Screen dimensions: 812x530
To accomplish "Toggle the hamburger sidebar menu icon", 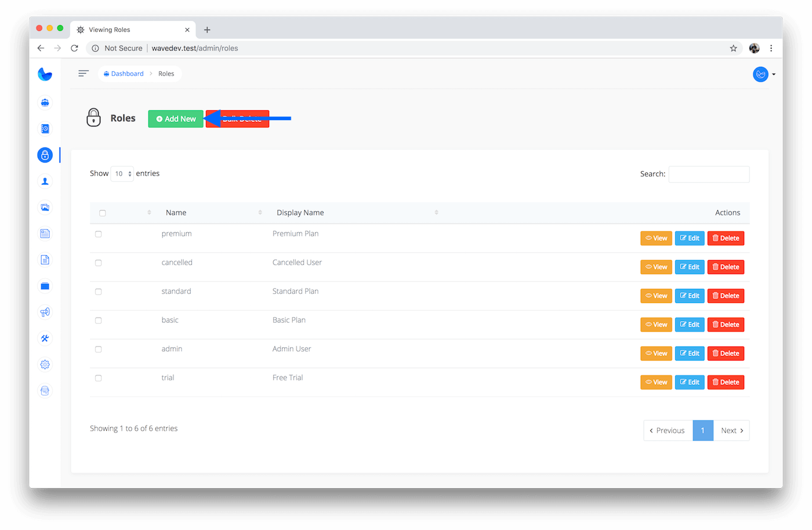I will click(x=84, y=73).
